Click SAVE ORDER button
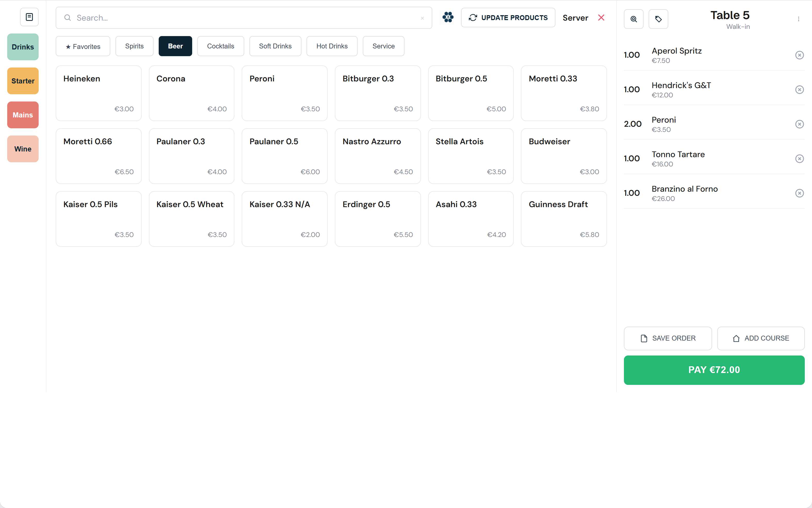Viewport: 812px width, 508px height. (667, 338)
